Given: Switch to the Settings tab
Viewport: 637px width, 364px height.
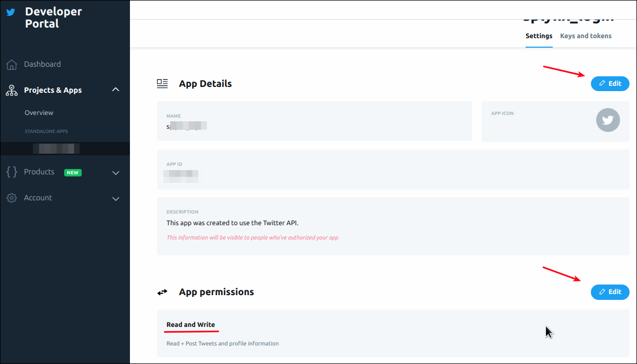Looking at the screenshot, I should click(539, 36).
